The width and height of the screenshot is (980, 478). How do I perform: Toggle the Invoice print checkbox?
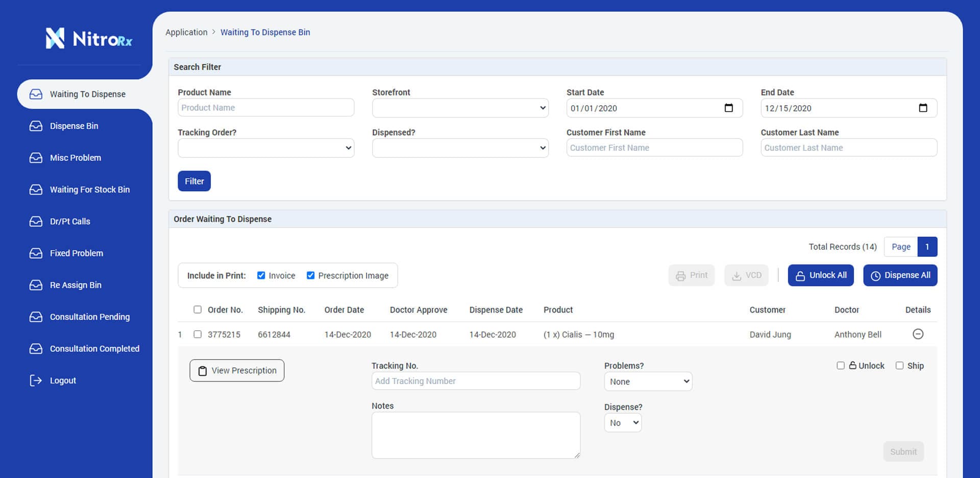[x=261, y=275]
